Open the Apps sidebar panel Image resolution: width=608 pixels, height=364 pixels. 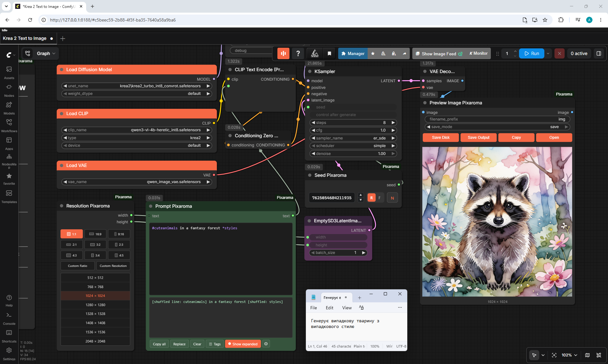(9, 143)
